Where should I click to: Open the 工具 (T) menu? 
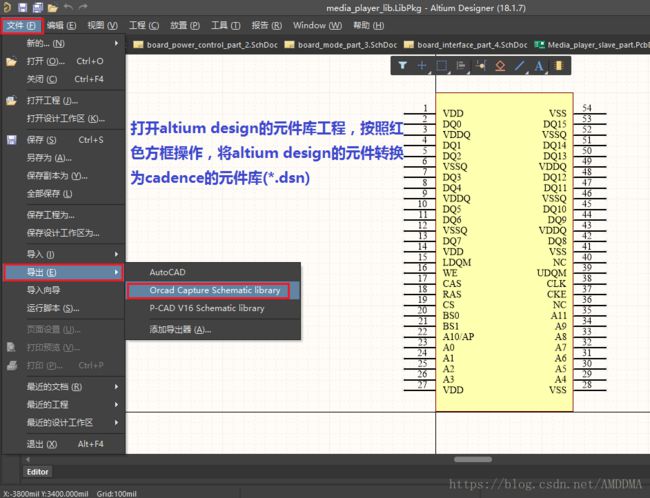coord(226,26)
